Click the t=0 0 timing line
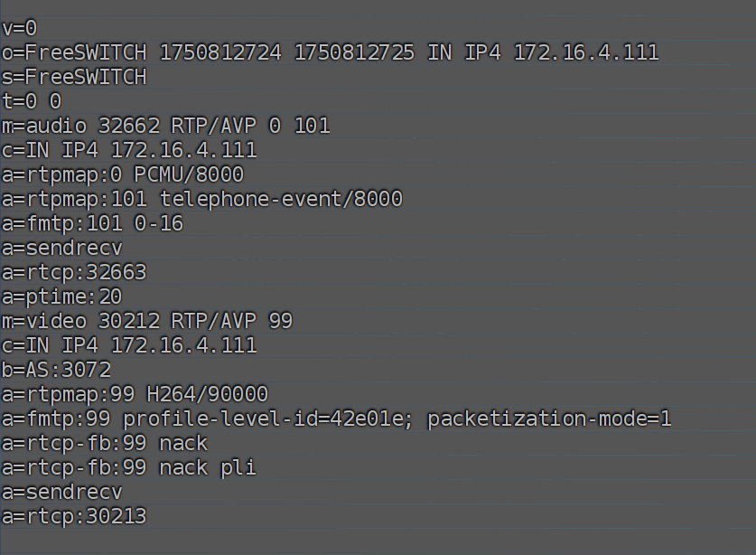 [x=32, y=101]
